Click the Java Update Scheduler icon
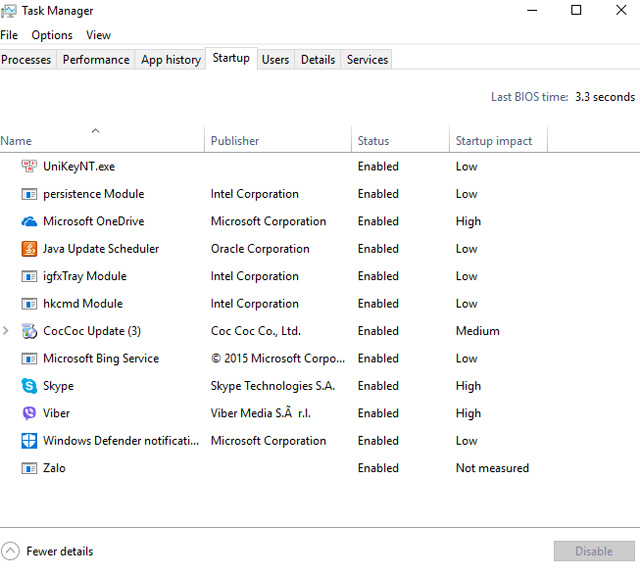The image size is (640, 575). coord(29,249)
